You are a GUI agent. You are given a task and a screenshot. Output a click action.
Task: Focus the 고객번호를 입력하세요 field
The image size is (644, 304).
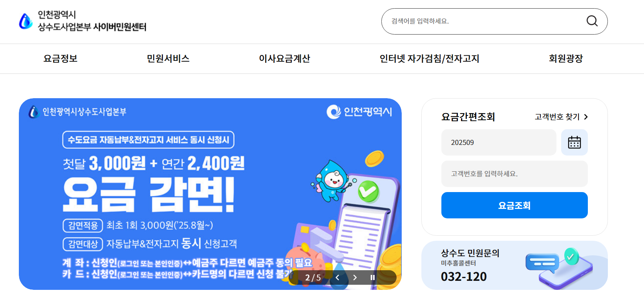(514, 174)
